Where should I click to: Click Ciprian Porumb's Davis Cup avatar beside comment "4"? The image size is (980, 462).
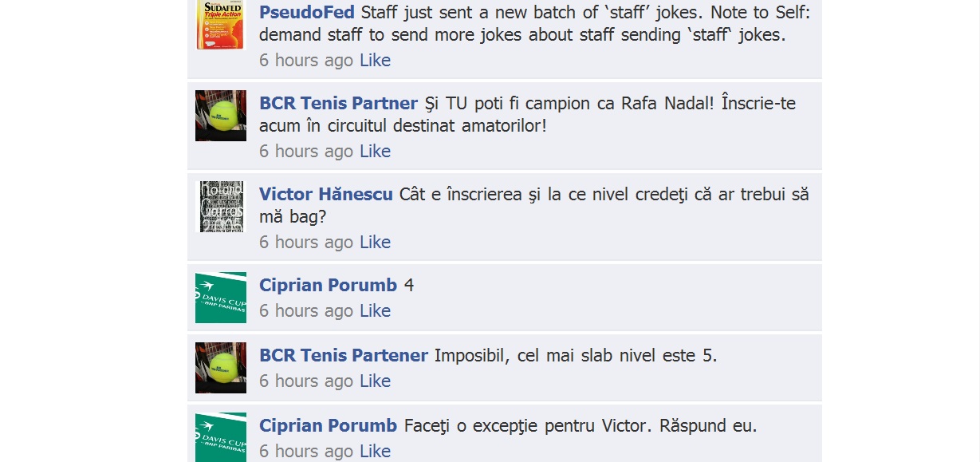coord(221,298)
